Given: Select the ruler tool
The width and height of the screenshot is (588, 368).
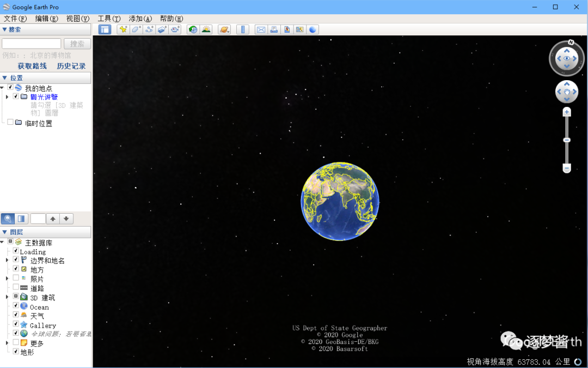Looking at the screenshot, I should tap(243, 29).
